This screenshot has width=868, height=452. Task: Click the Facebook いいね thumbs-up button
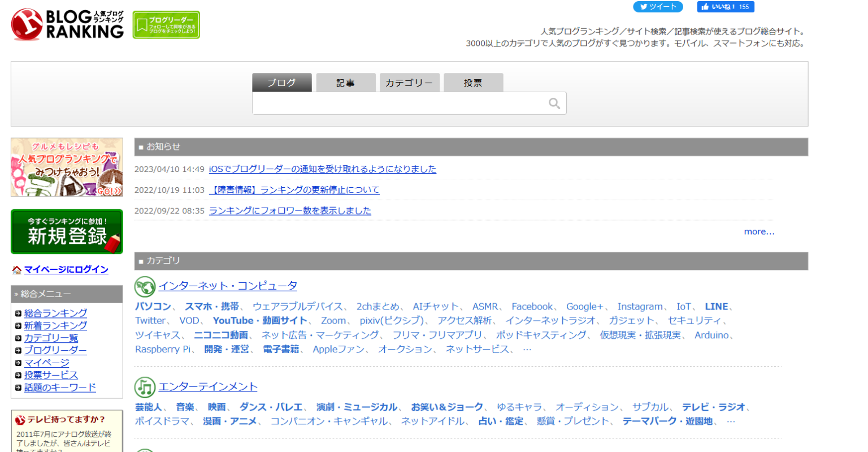[x=726, y=7]
